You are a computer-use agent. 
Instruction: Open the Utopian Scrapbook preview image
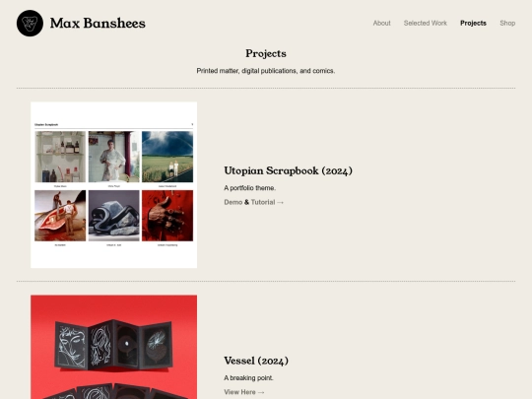tap(114, 185)
